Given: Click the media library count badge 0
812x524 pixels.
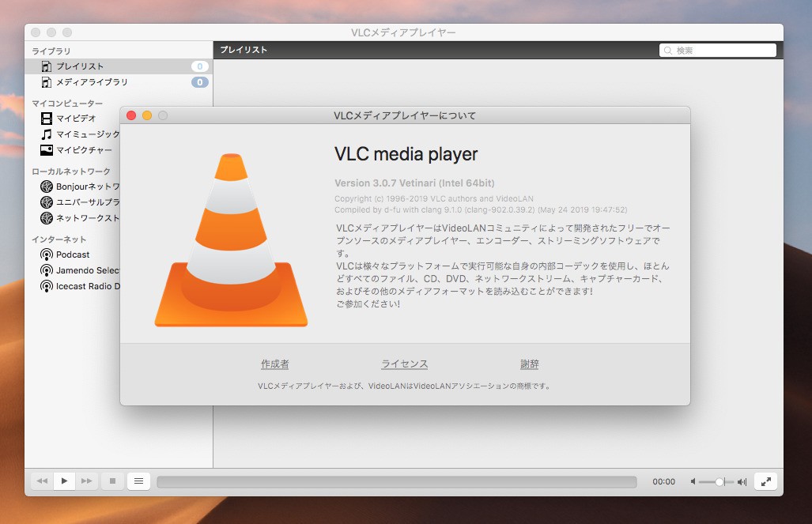Looking at the screenshot, I should [200, 82].
